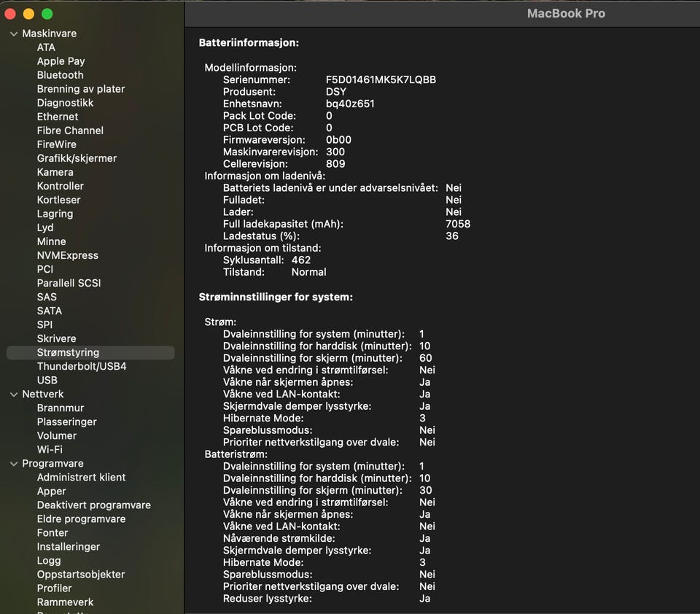
Task: Open the Lagring storage entry
Action: 55,214
